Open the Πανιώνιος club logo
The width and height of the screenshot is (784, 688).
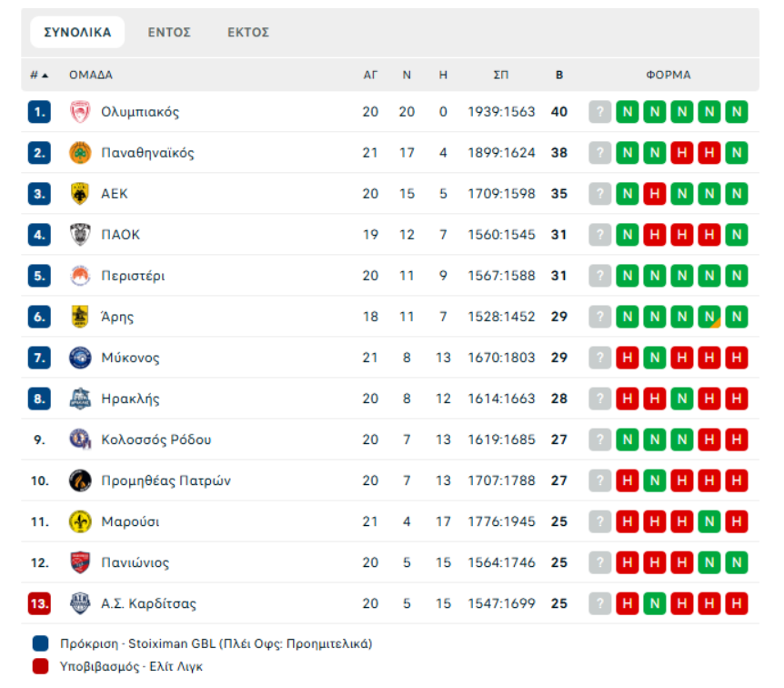pos(80,562)
